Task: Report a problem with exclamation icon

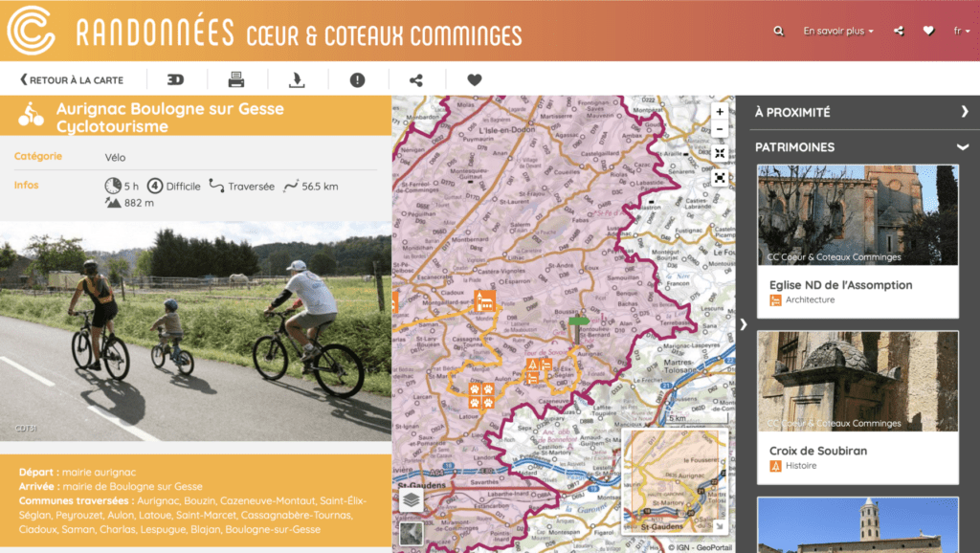Action: click(x=358, y=79)
